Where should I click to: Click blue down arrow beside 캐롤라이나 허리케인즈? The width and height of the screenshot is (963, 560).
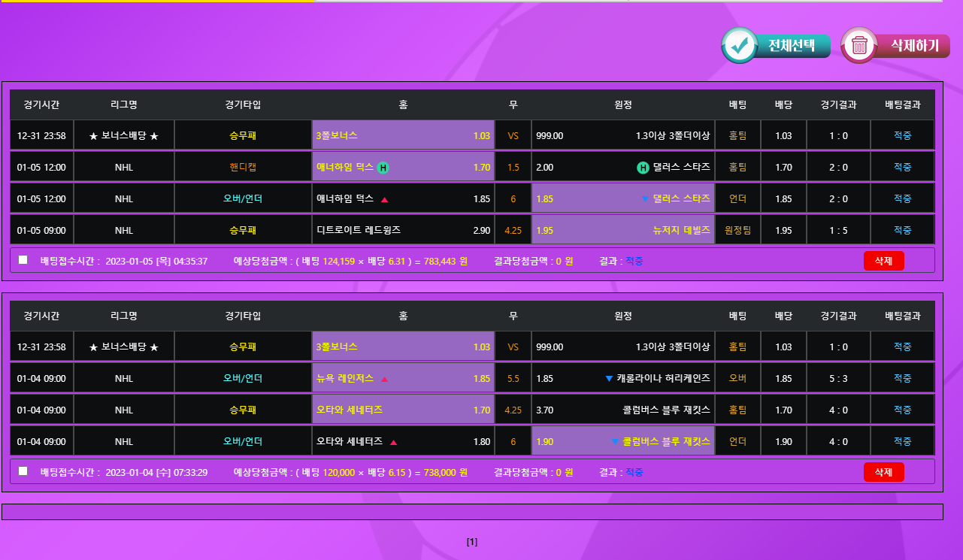pyautogui.click(x=609, y=379)
